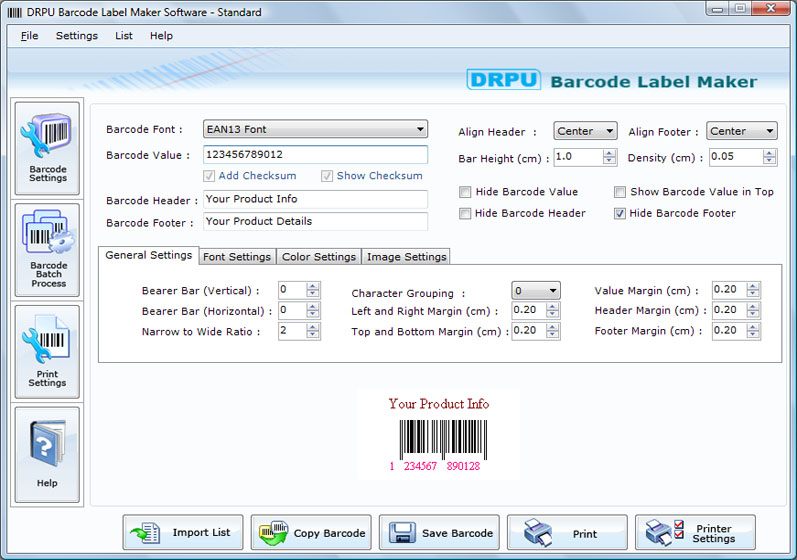This screenshot has width=797, height=560.
Task: Adjust Header Margin spinner arrows
Action: [753, 310]
